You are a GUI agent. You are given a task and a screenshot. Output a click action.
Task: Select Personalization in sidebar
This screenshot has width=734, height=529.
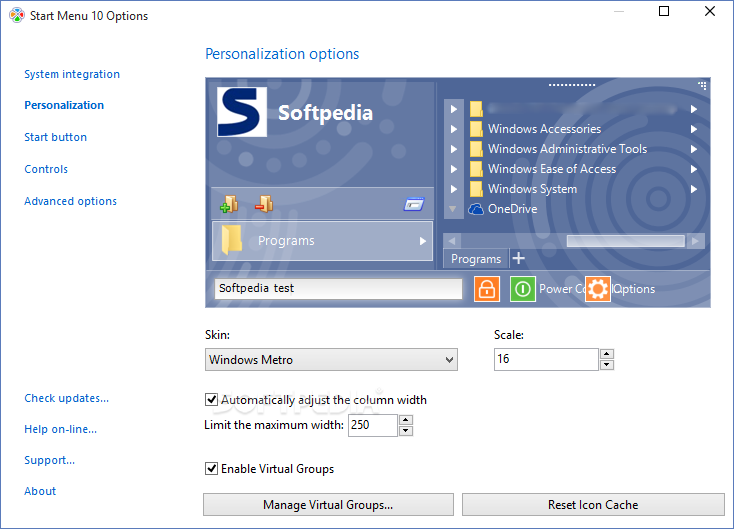tap(64, 105)
